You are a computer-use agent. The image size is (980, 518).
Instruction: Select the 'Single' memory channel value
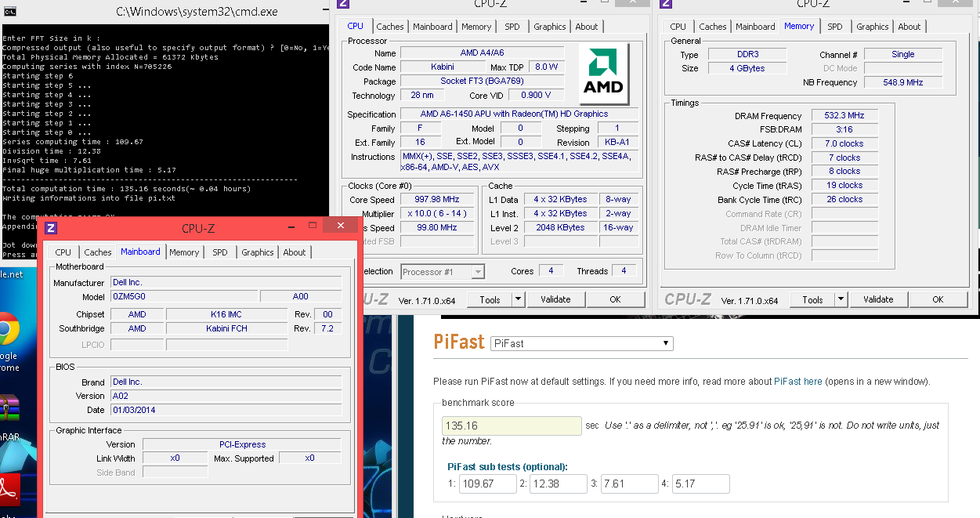point(902,55)
